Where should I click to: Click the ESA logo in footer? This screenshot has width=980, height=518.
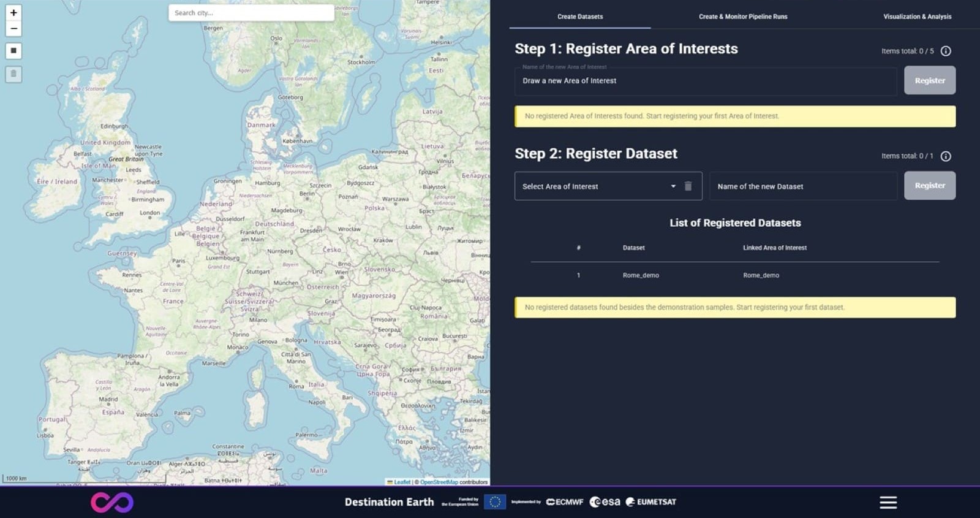click(x=605, y=502)
